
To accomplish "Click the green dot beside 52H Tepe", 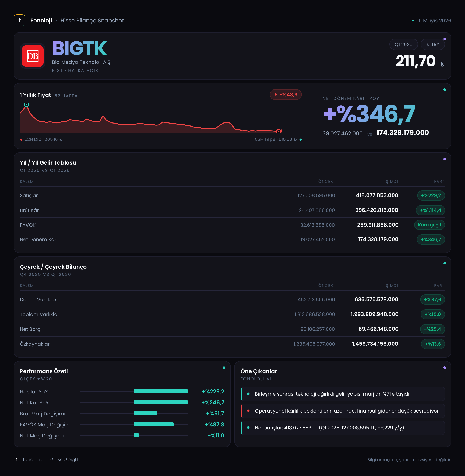I will pos(300,140).
